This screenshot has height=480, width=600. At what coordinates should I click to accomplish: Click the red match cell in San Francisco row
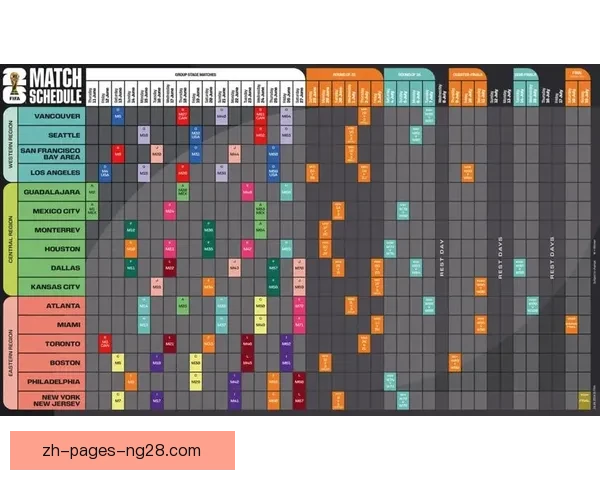pos(118,154)
